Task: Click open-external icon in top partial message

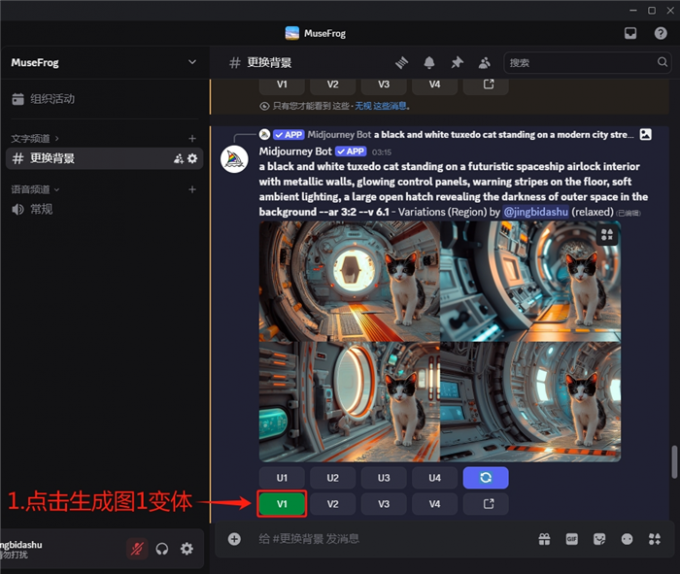Action: point(486,85)
